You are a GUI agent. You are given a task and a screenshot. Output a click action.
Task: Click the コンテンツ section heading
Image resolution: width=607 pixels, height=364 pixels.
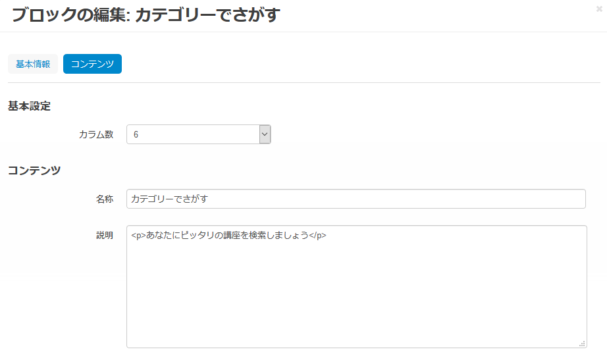pyautogui.click(x=34, y=170)
